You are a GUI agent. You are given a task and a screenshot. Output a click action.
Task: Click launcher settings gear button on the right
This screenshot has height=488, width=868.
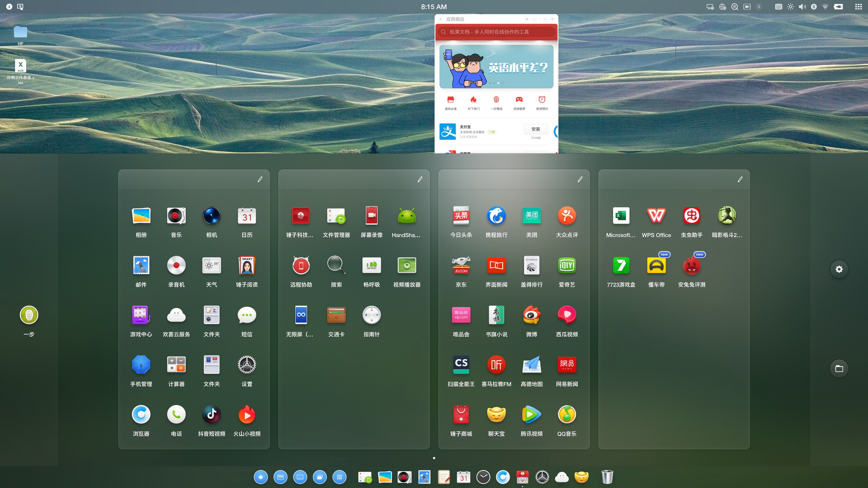[839, 269]
